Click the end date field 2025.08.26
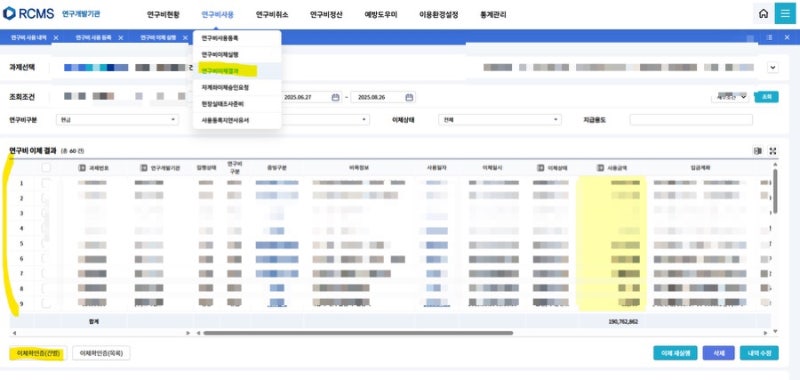Image resolution: width=800 pixels, height=380 pixels. coord(382,97)
